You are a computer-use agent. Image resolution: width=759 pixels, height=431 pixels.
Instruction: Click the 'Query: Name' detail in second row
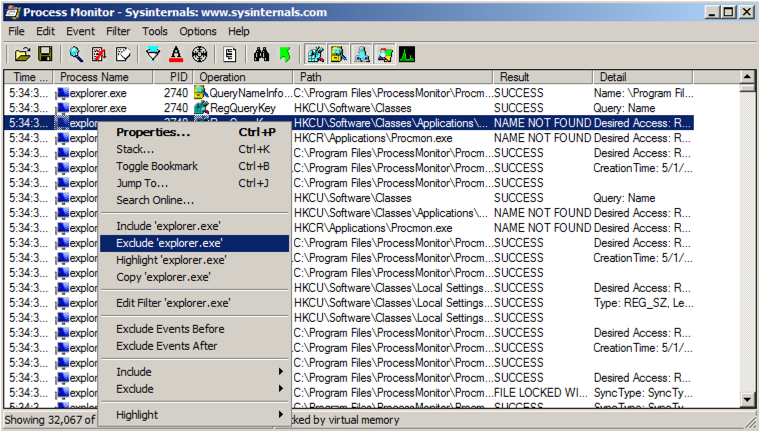tap(624, 108)
